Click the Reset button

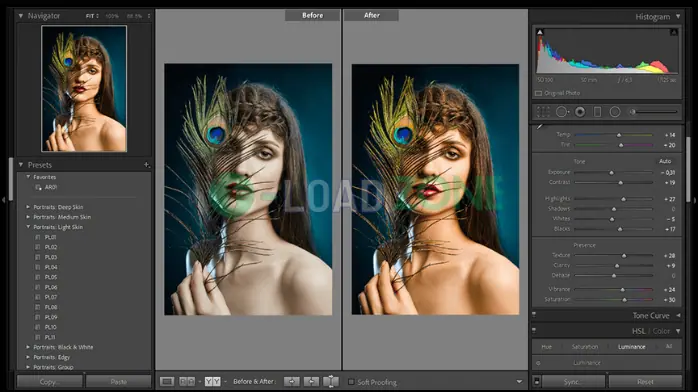click(x=645, y=381)
